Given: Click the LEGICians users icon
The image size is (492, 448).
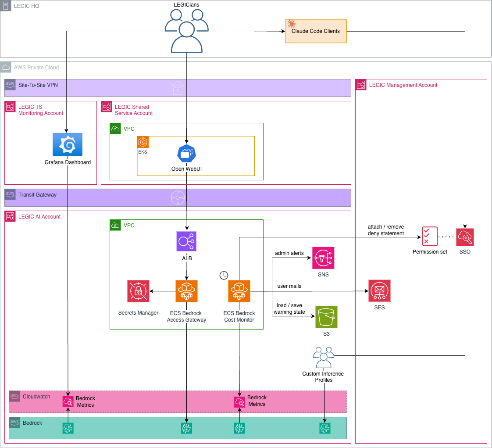Looking at the screenshot, I should click(187, 31).
